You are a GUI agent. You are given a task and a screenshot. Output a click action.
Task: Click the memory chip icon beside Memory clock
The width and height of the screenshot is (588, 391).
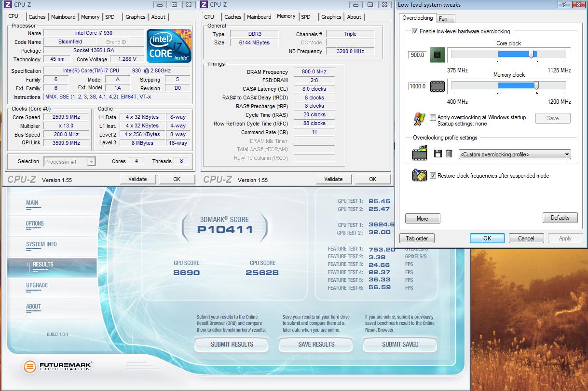pos(438,86)
